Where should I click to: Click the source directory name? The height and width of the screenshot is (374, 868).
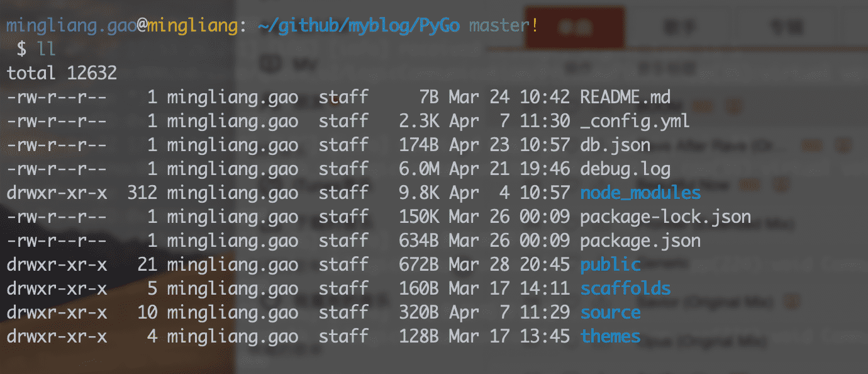[610, 312]
